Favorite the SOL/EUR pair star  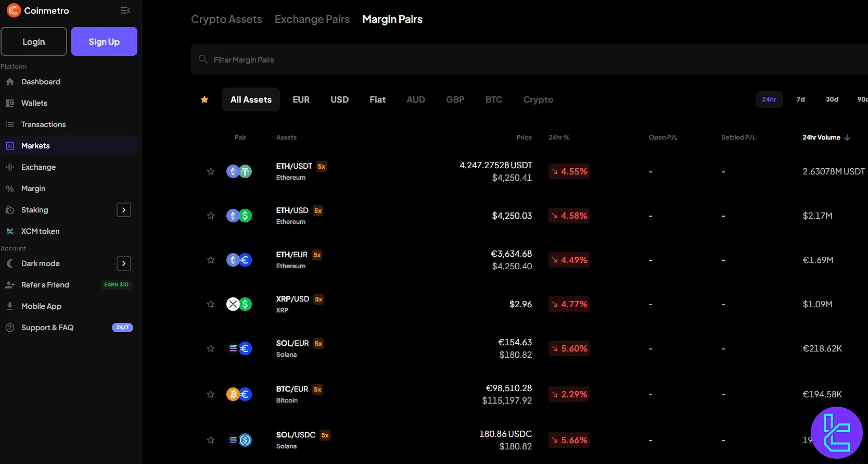point(211,348)
